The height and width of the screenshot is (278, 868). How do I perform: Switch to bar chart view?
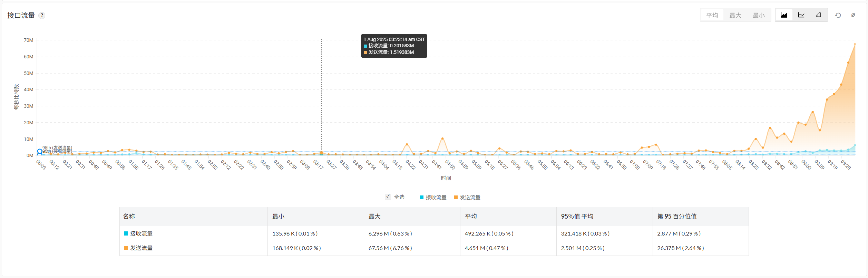[818, 15]
